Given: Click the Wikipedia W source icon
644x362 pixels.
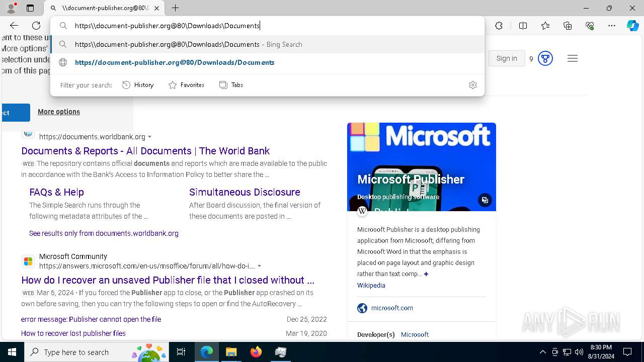Looking at the screenshot, I should (362, 212).
